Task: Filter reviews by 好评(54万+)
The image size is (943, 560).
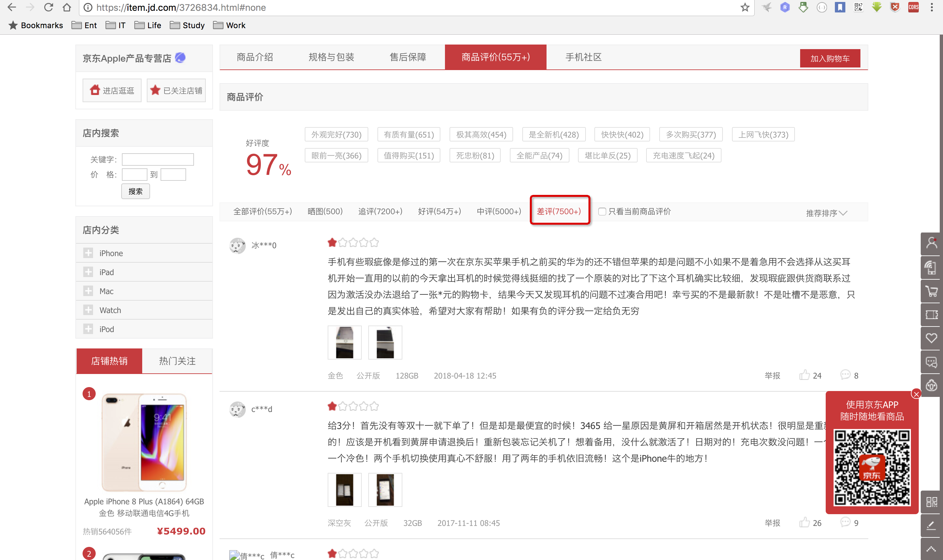Action: (x=439, y=211)
